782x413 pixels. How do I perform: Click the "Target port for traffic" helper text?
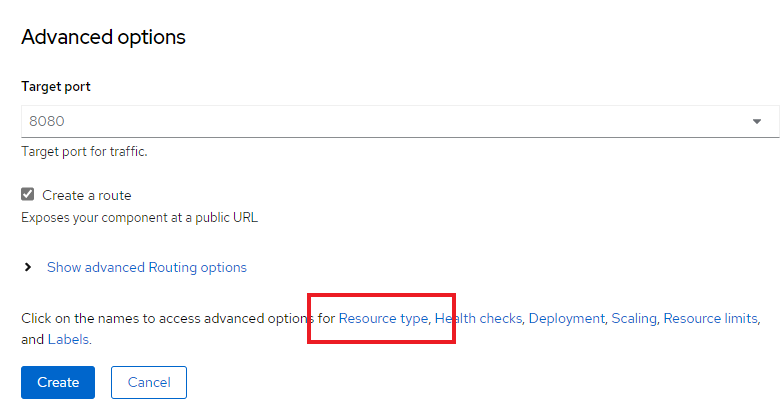[84, 152]
